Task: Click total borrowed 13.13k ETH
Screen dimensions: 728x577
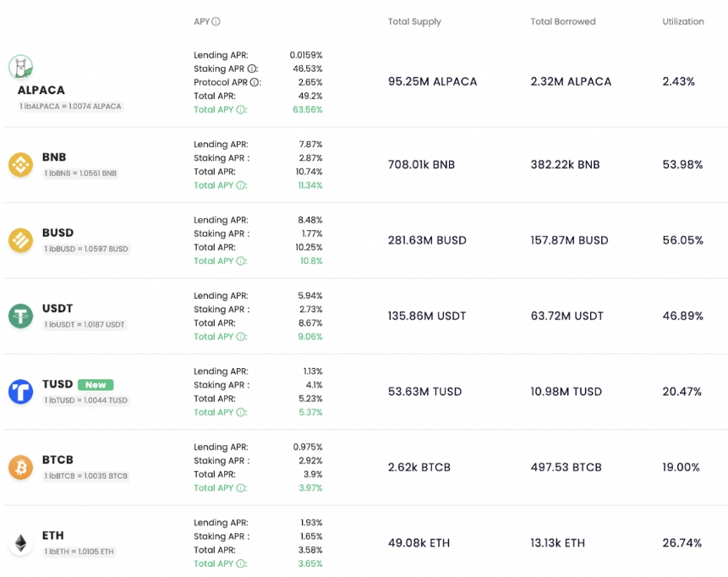Action: [558, 543]
